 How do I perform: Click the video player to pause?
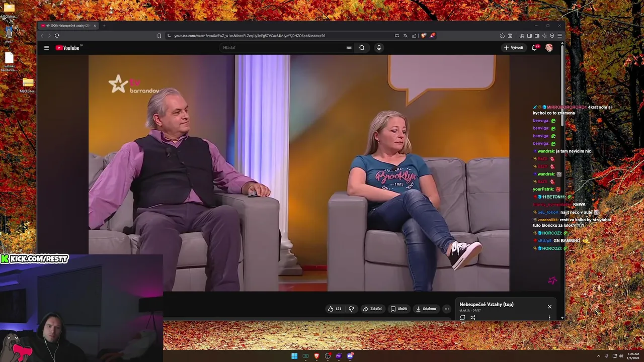coord(299,173)
